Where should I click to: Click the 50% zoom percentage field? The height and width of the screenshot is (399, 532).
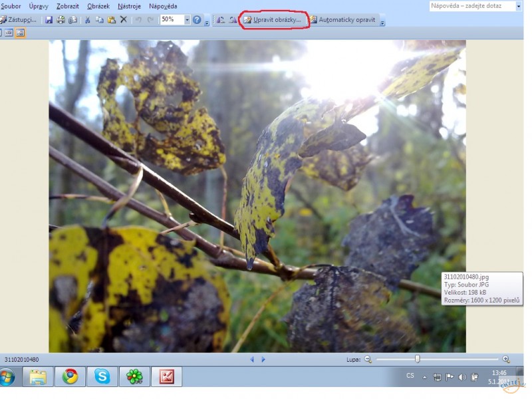(x=172, y=19)
